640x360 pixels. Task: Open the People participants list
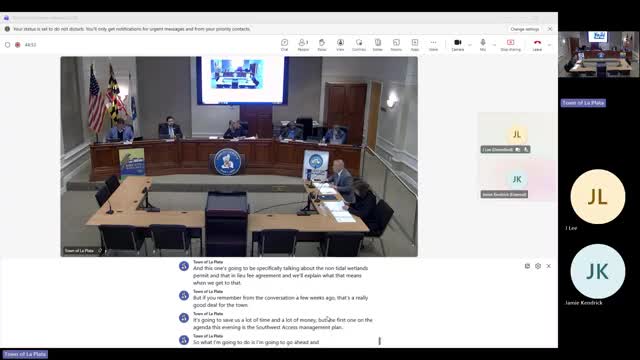pos(303,44)
